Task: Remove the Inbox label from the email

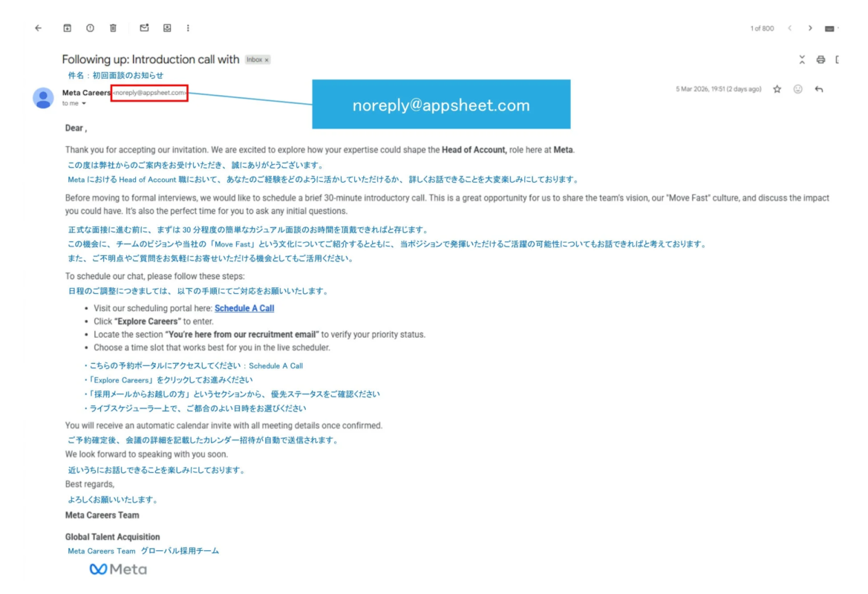Action: [266, 59]
